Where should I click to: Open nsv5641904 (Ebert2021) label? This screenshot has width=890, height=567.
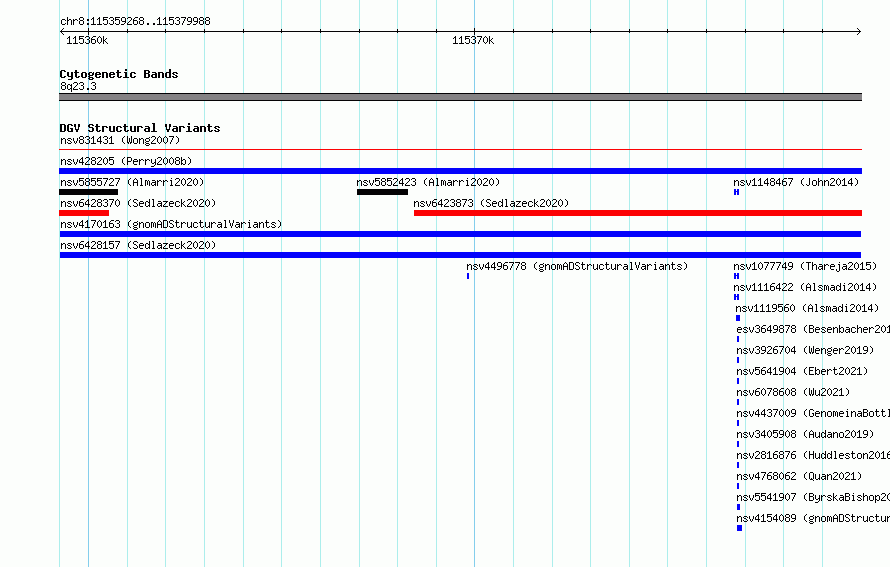click(x=802, y=371)
